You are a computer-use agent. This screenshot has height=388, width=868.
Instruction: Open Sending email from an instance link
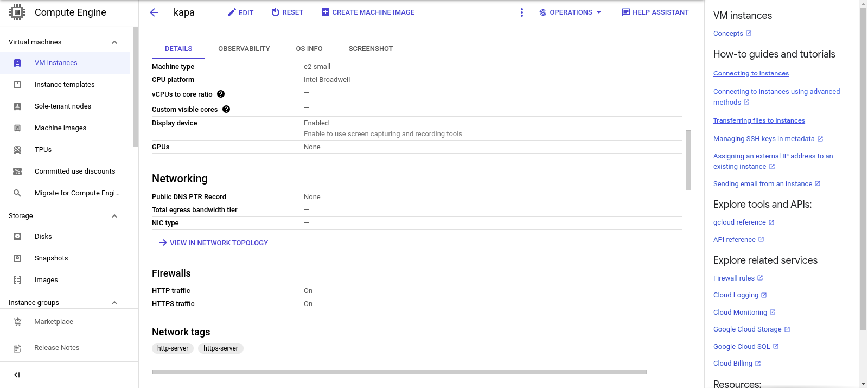click(x=767, y=184)
